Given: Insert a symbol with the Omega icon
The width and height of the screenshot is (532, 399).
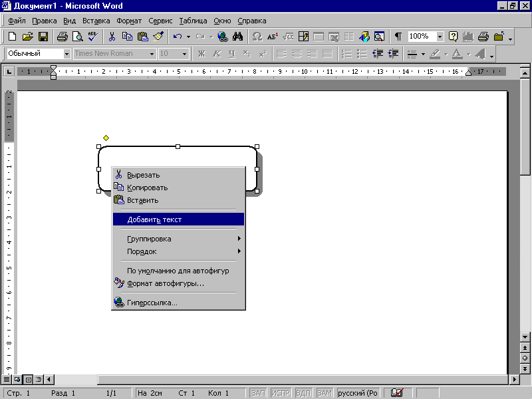Looking at the screenshot, I should click(257, 37).
